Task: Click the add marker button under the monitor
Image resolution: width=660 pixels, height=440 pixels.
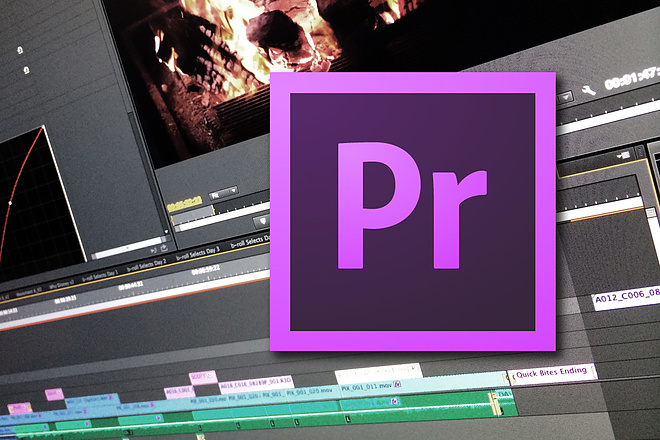Action: [263, 221]
